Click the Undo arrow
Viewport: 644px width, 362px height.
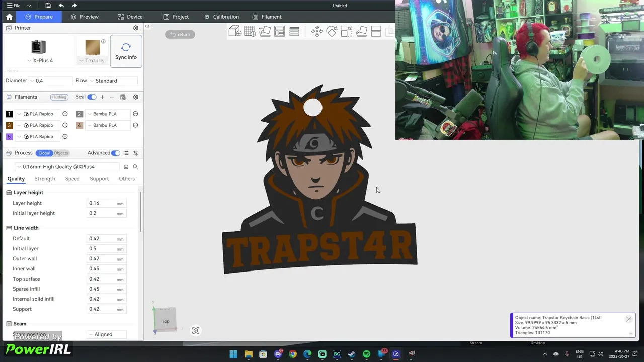tap(61, 6)
